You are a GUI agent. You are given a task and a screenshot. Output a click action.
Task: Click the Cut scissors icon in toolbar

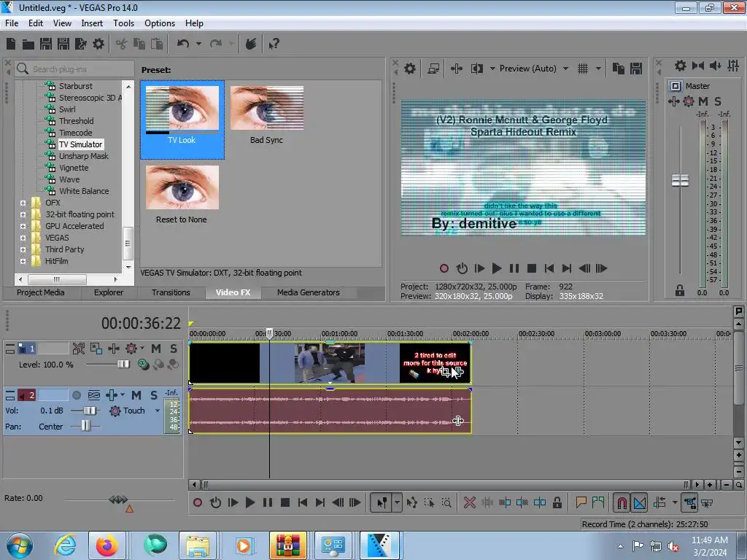click(x=122, y=44)
